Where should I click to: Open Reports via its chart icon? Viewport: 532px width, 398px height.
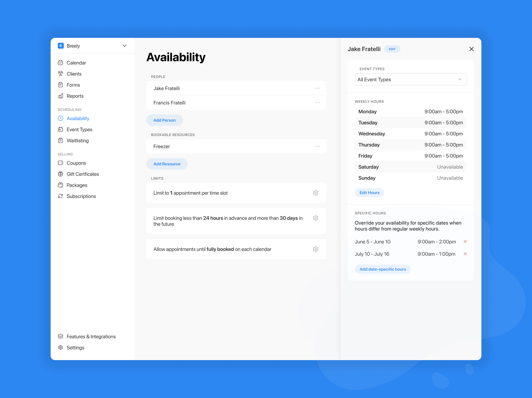pos(61,96)
